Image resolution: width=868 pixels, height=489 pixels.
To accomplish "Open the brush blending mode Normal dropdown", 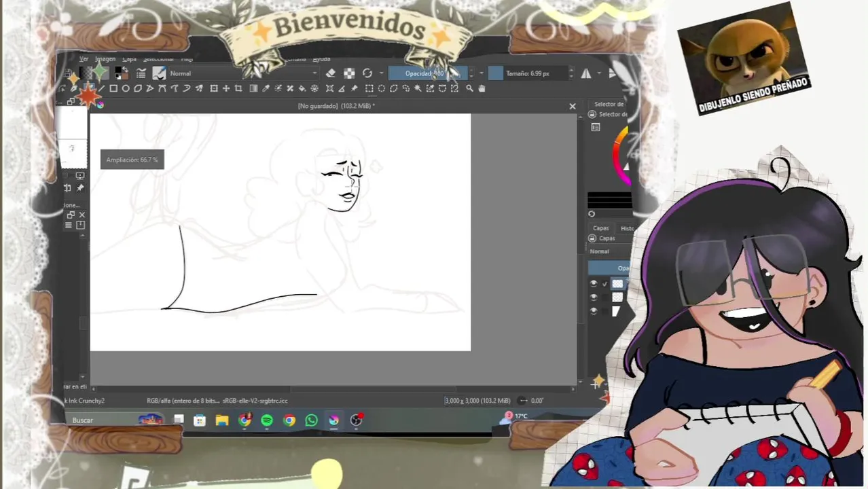I will [243, 73].
